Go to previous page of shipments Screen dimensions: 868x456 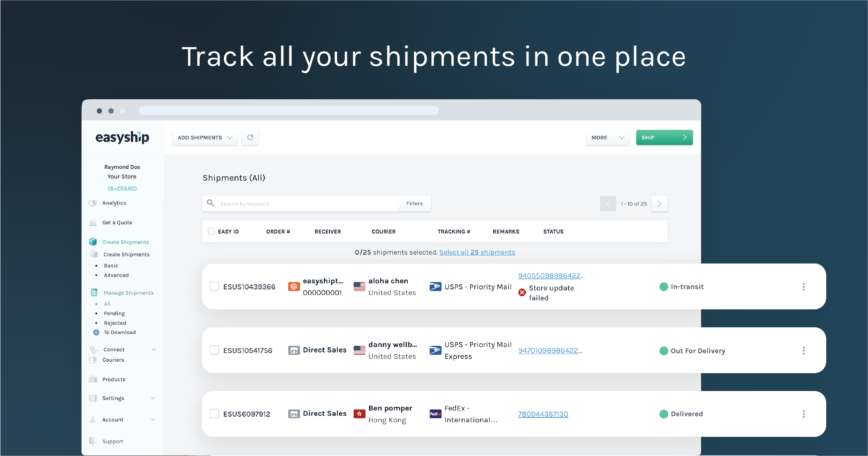point(608,204)
